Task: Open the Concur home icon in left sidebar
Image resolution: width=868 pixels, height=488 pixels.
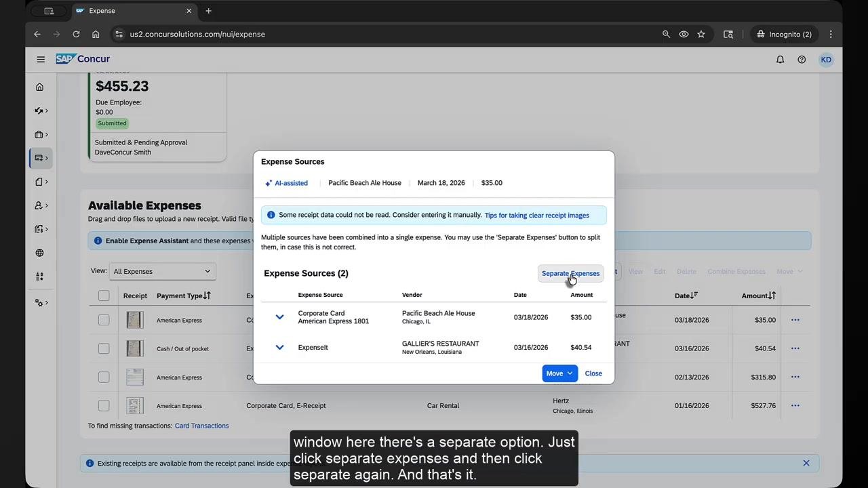Action: click(39, 87)
